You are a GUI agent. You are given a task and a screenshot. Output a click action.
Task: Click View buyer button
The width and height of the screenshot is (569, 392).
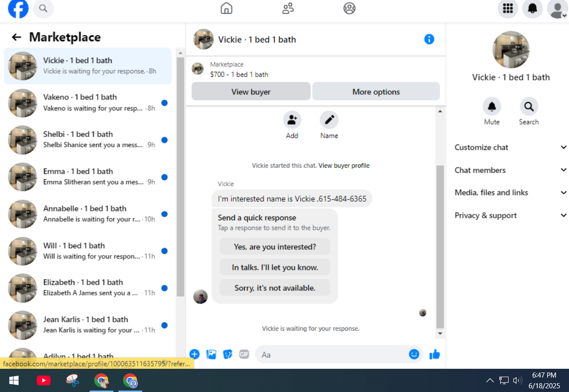(x=251, y=91)
